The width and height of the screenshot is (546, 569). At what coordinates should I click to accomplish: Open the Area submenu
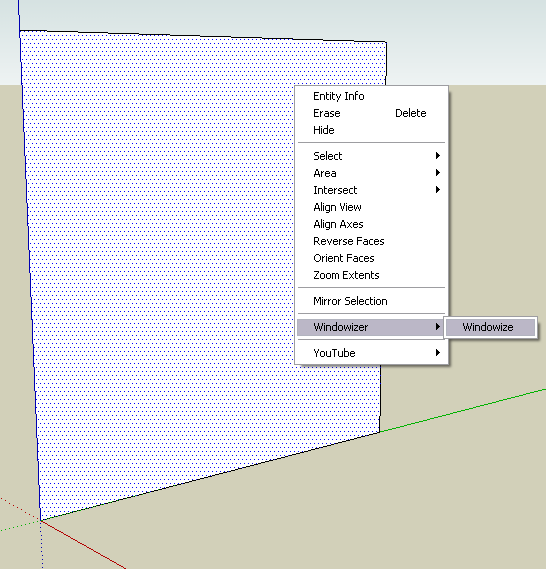[371, 173]
